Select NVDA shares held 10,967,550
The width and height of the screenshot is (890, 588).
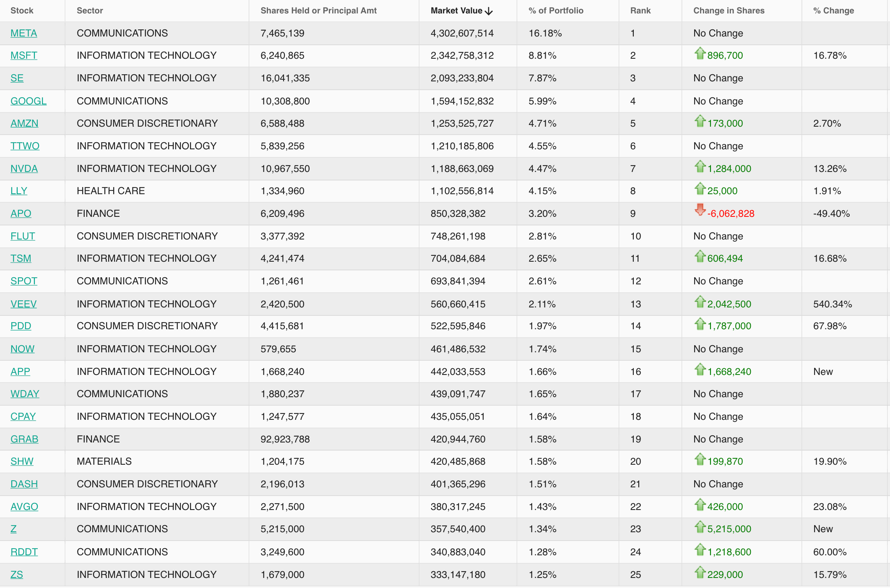[285, 169]
